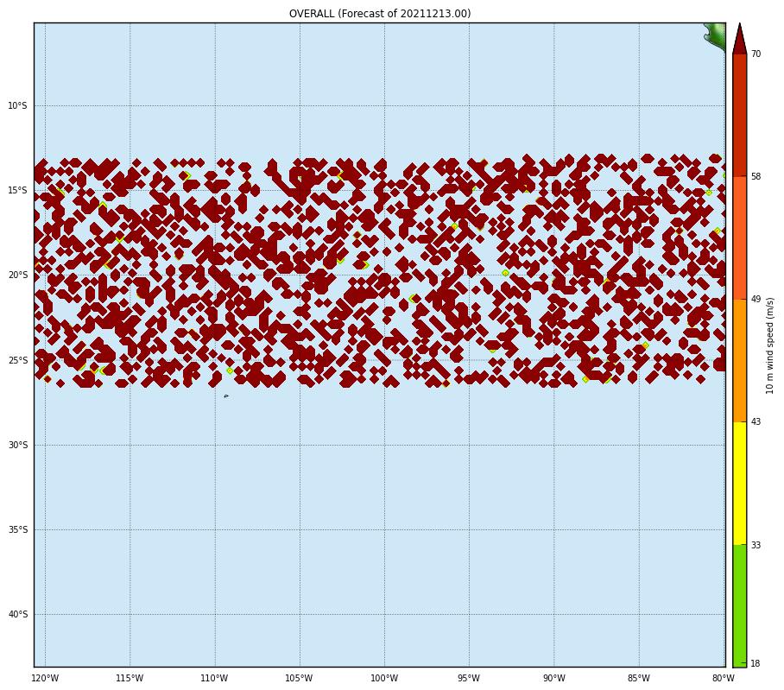The height and width of the screenshot is (690, 784).
Task: Click the pointed arrow tip atop the colorbar
Action: pos(739,39)
